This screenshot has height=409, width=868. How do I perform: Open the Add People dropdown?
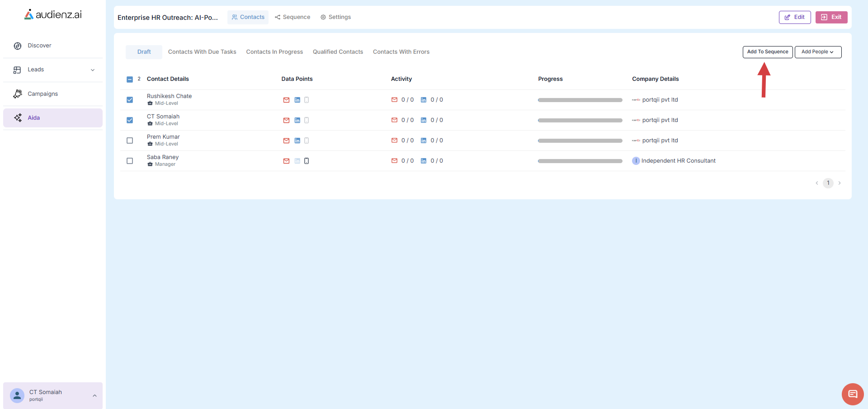(x=818, y=52)
